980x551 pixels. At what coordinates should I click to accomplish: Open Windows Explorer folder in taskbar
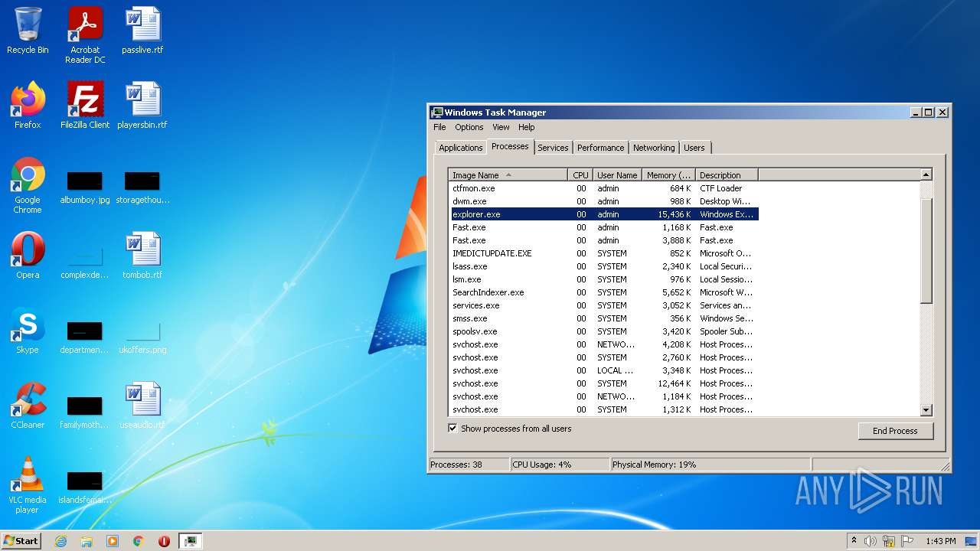(x=87, y=541)
